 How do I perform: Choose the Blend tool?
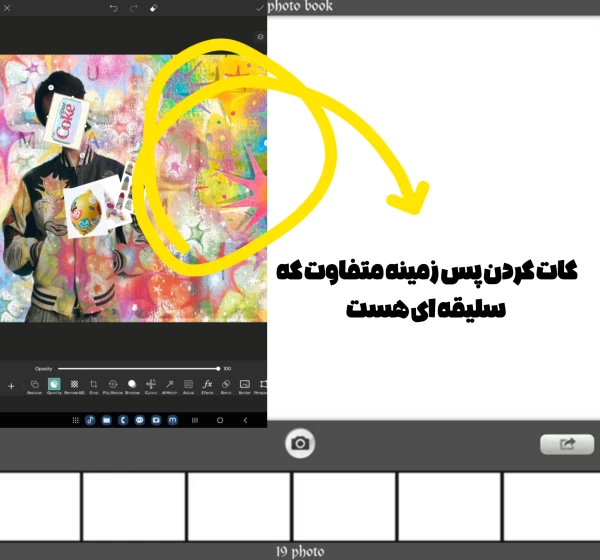pos(226,386)
